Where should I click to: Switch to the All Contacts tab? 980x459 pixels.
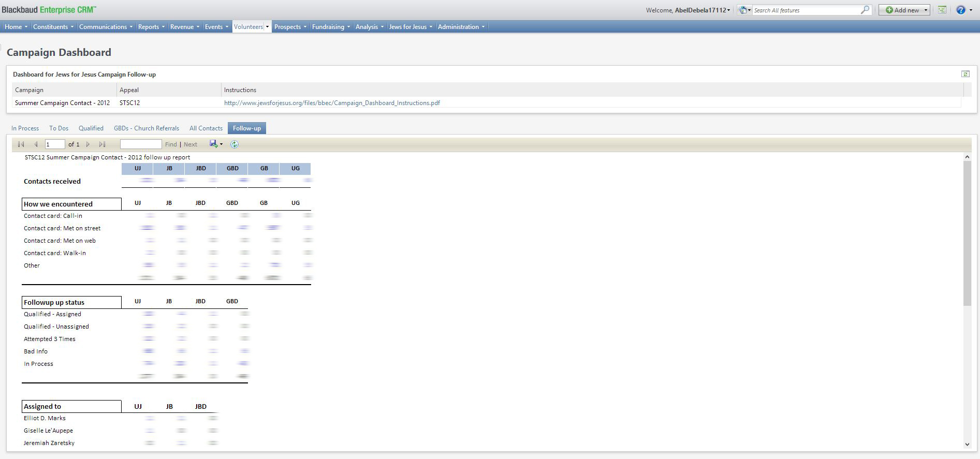(206, 128)
